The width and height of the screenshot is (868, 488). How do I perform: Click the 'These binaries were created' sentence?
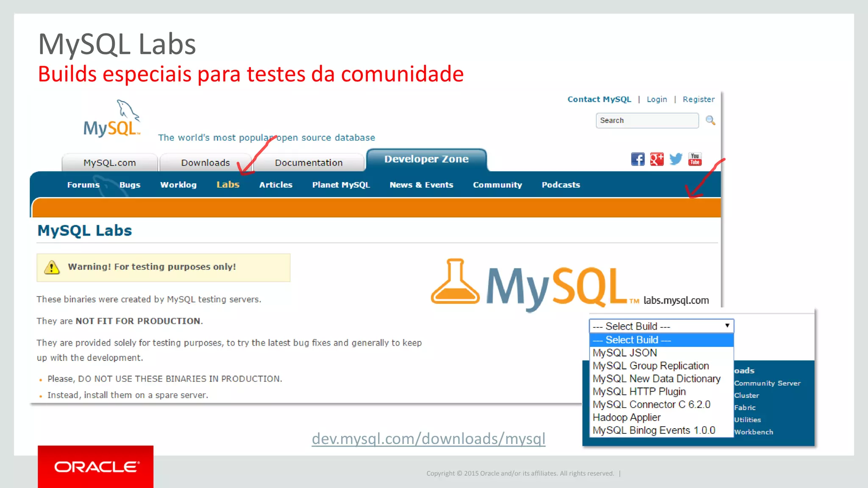(149, 299)
